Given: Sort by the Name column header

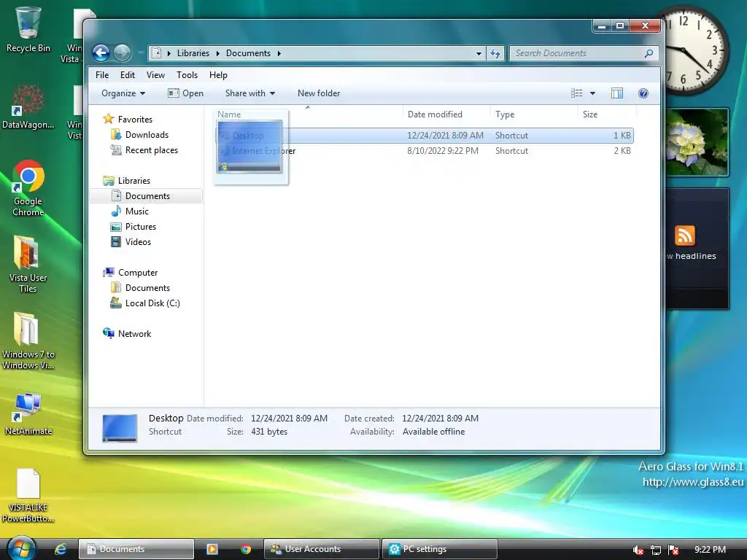Looking at the screenshot, I should click(308, 114).
